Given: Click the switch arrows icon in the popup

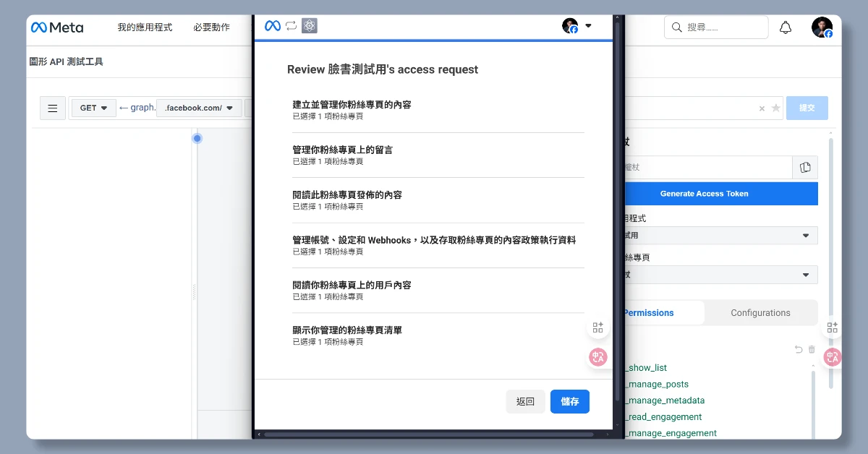Looking at the screenshot, I should [x=291, y=26].
